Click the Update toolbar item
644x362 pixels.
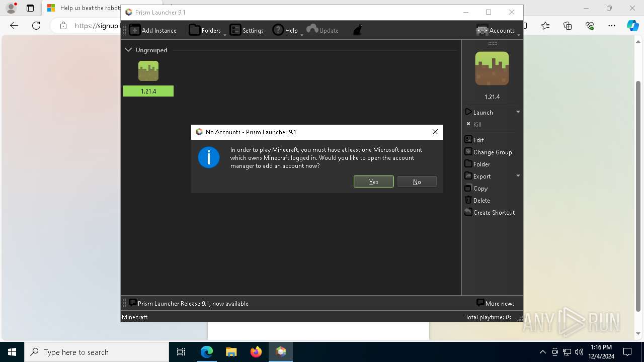323,30
